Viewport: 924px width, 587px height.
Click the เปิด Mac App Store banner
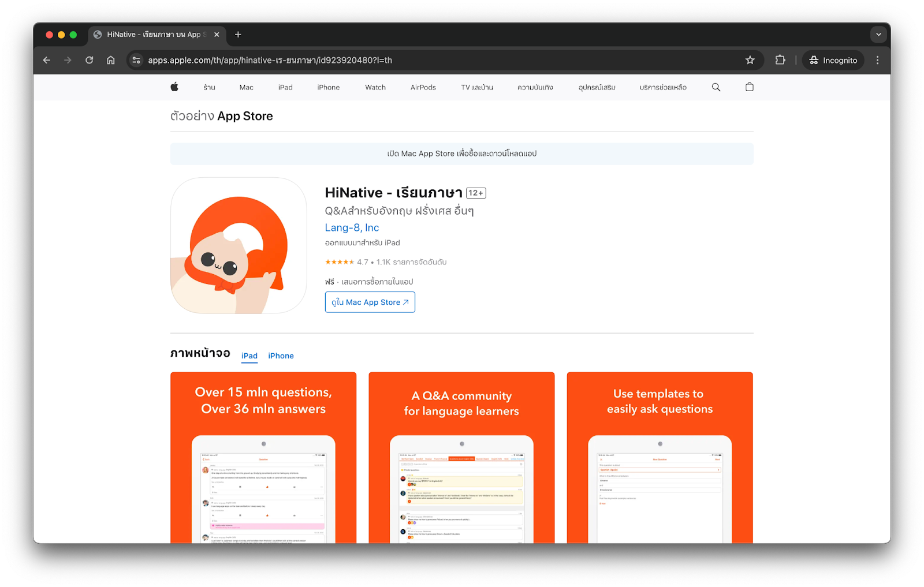pos(462,154)
